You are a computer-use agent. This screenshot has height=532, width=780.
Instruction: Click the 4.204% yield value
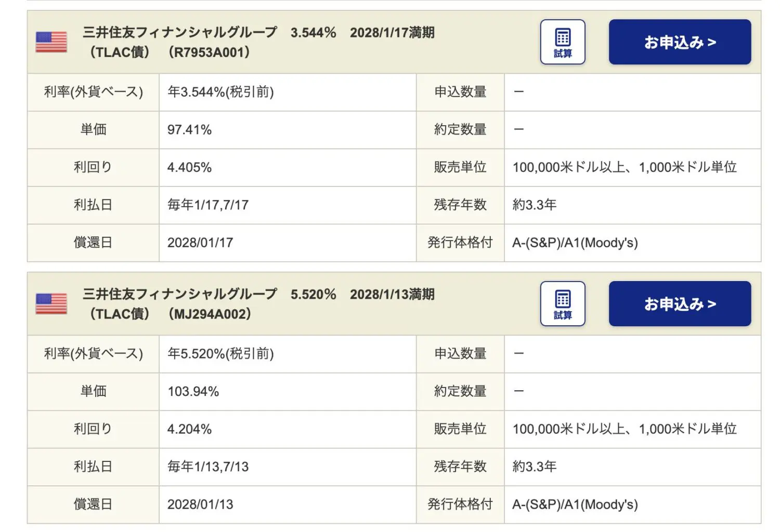point(189,430)
